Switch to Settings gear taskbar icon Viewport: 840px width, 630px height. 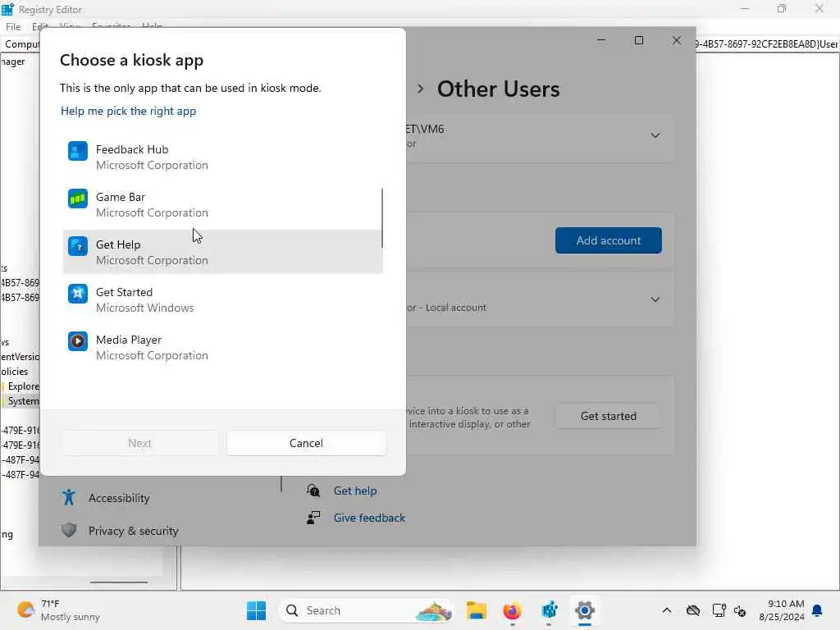click(x=585, y=610)
